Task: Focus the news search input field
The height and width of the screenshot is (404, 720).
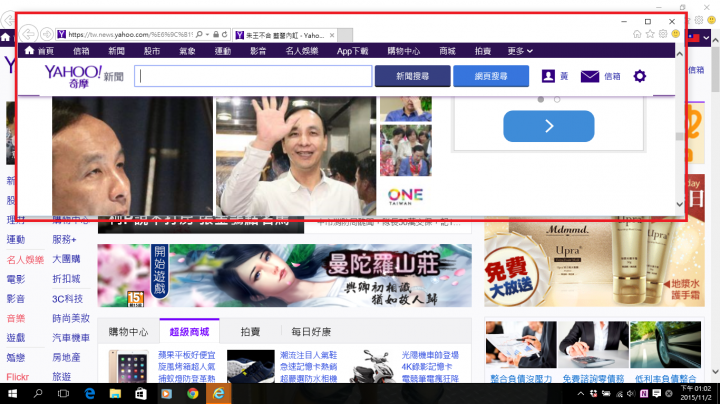Action: 253,76
